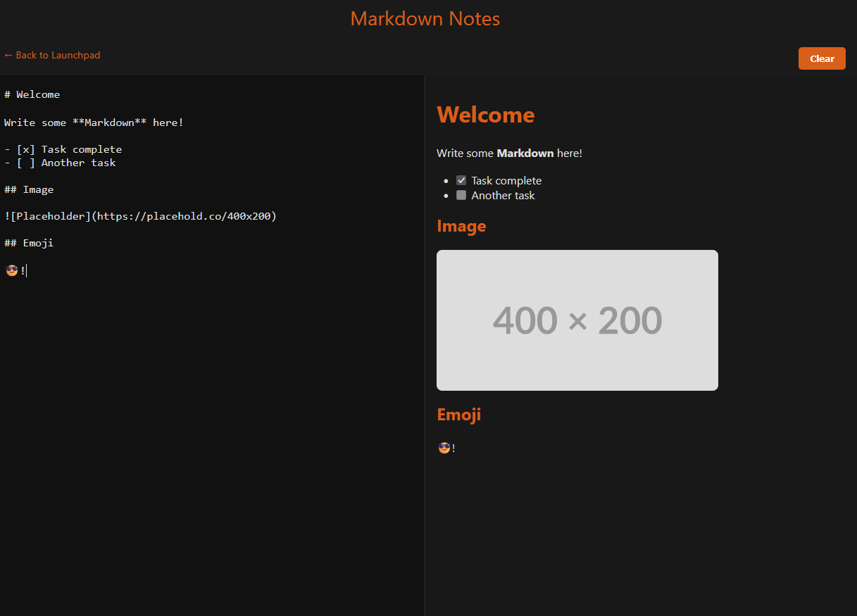Viewport: 857px width, 616px height.
Task: Click the placehold.co image markdown line
Action: [x=141, y=216]
